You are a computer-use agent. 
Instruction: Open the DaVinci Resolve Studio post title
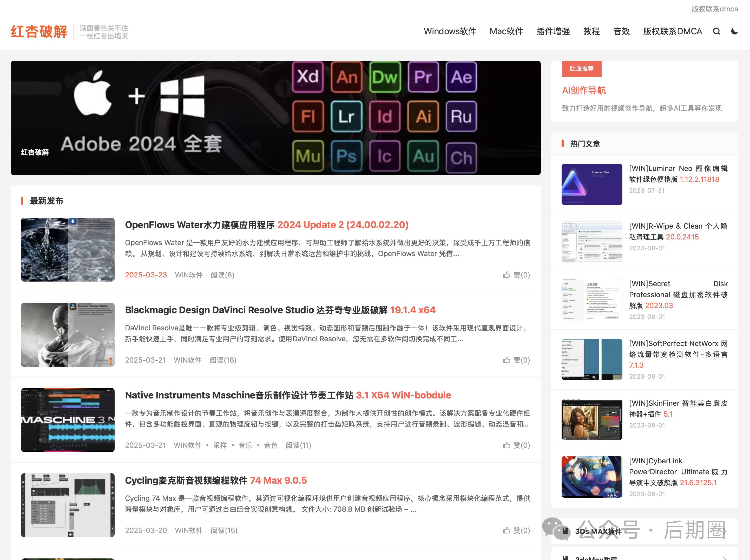click(x=280, y=310)
